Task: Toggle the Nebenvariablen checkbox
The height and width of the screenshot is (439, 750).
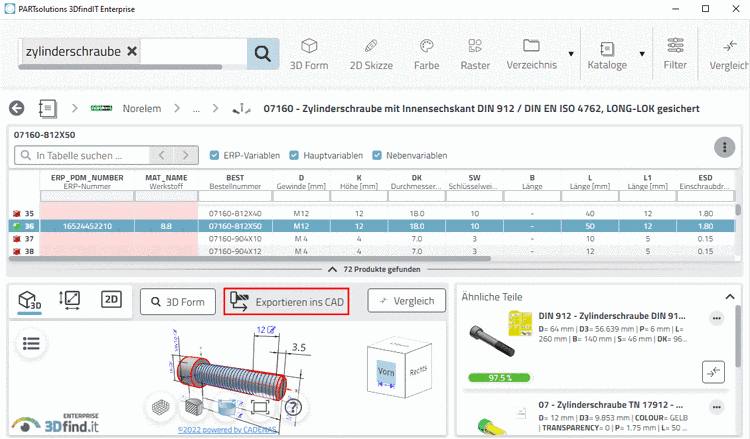Action: coord(377,155)
